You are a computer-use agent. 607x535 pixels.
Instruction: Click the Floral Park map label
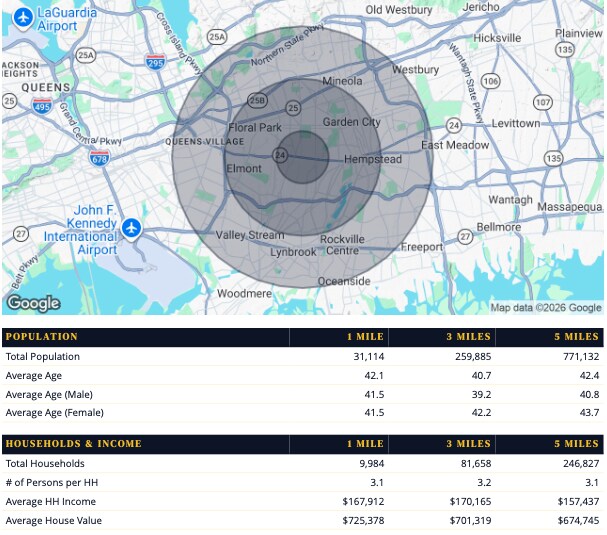click(x=255, y=127)
